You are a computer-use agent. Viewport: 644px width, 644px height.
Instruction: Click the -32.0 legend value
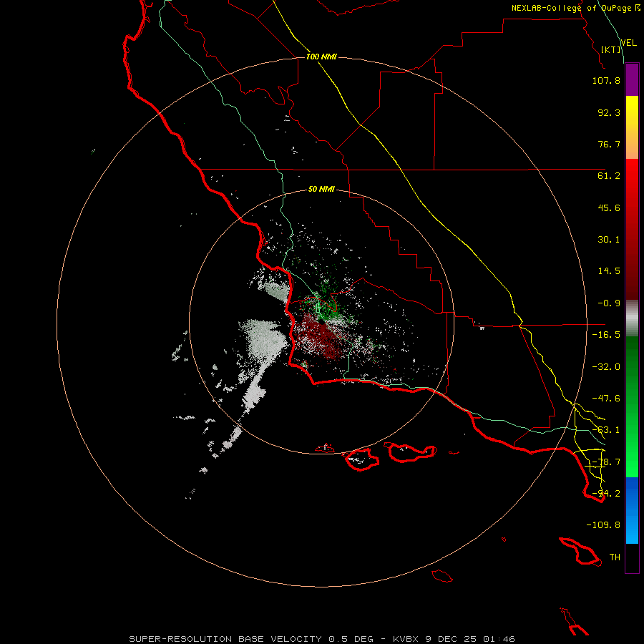[x=606, y=367]
